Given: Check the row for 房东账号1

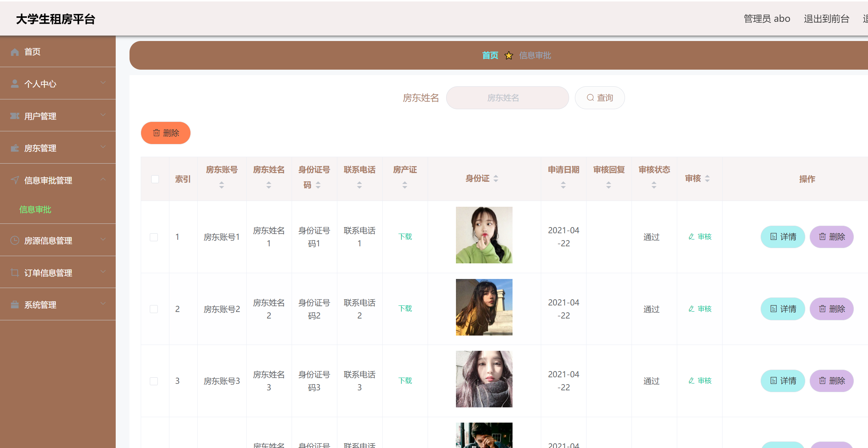Looking at the screenshot, I should [154, 237].
